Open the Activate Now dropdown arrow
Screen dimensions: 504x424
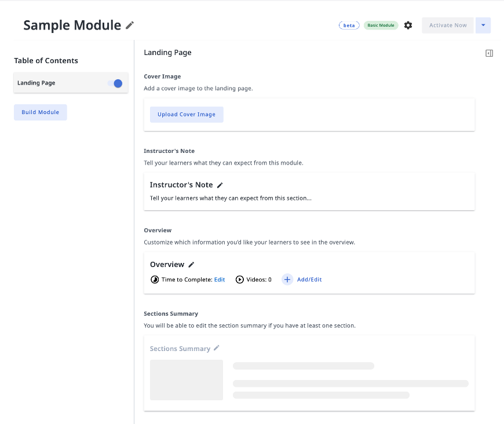[483, 25]
